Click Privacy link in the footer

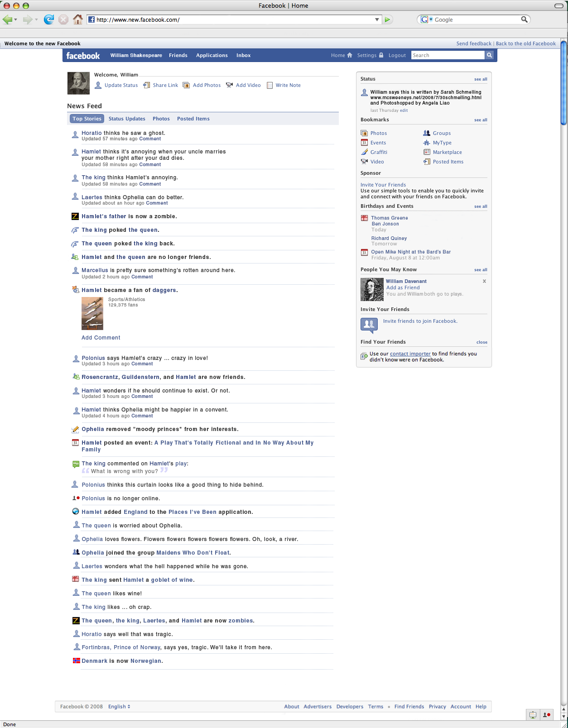(437, 707)
